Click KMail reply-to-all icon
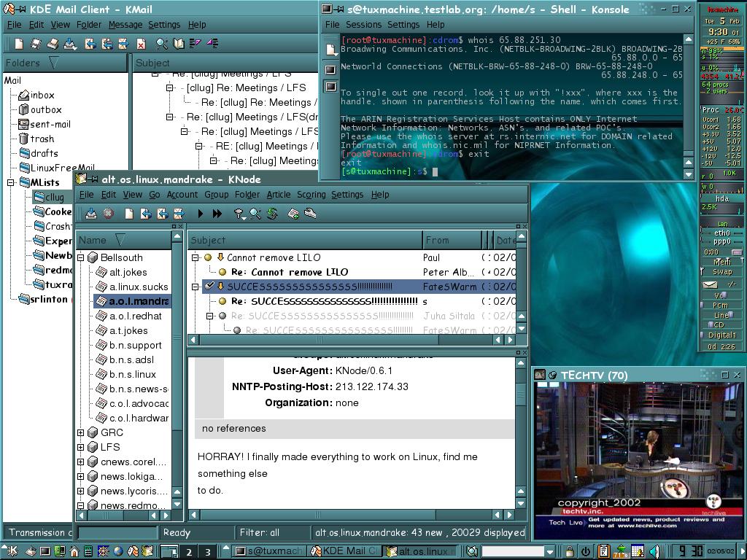The image size is (747, 560). click(x=107, y=44)
